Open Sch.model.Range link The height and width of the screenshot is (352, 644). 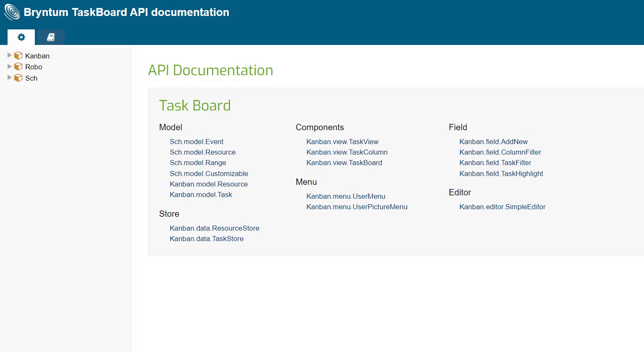(x=198, y=163)
